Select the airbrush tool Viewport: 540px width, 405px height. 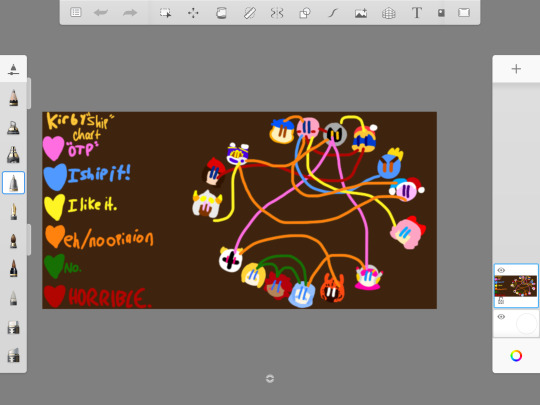pos(13,127)
